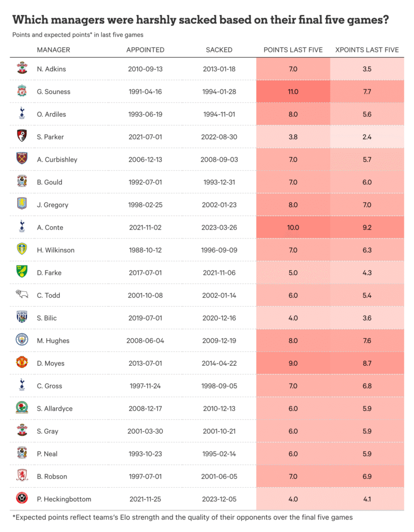
Task: Select the West Ham crest beside A. Curbishley
Action: coord(21,159)
